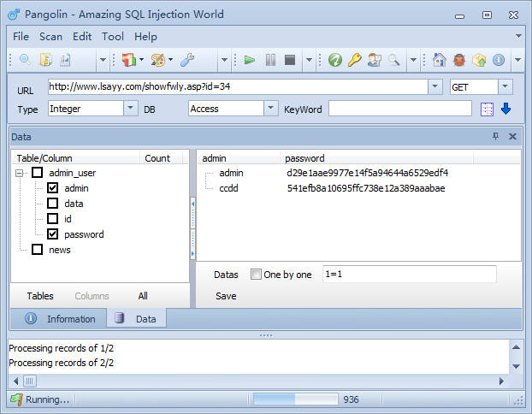This screenshot has width=532, height=414.
Task: Click the menu bar overflow arrow
Action: click(x=518, y=36)
